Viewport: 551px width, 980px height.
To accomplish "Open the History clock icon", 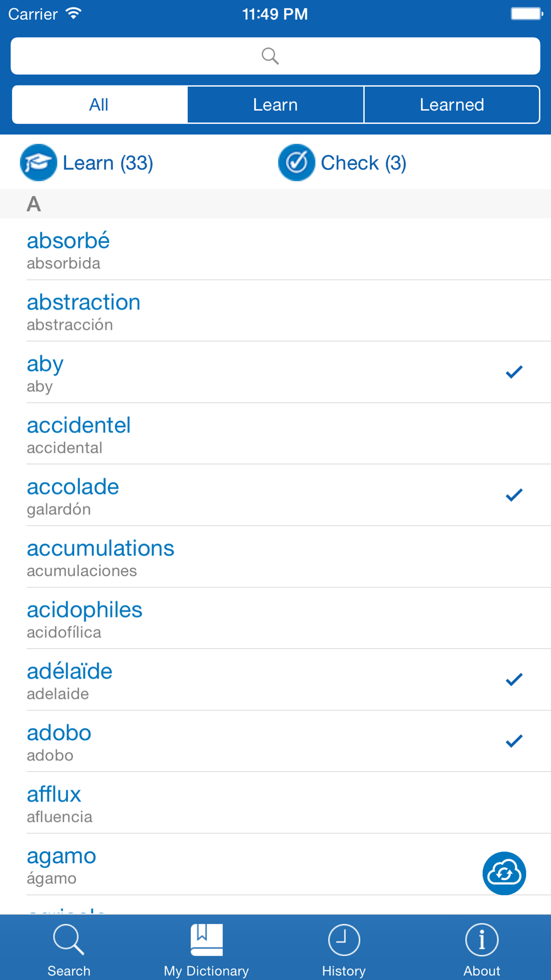I will (344, 940).
